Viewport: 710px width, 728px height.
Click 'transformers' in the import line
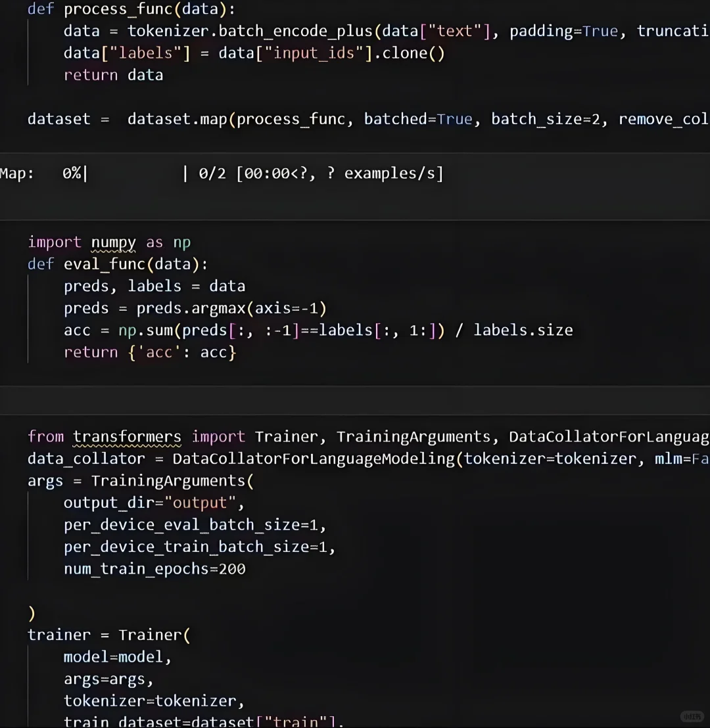click(x=127, y=436)
